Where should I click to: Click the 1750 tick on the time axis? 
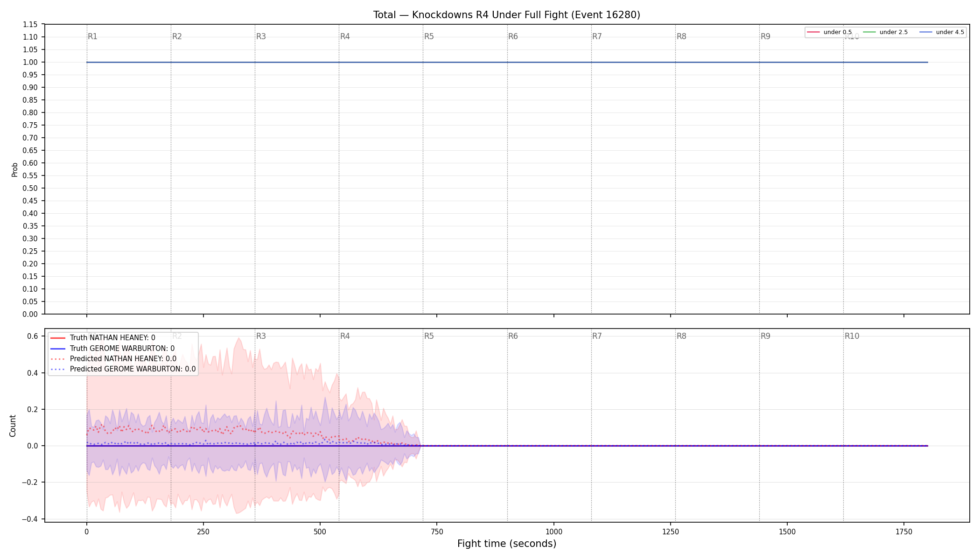[x=904, y=532]
